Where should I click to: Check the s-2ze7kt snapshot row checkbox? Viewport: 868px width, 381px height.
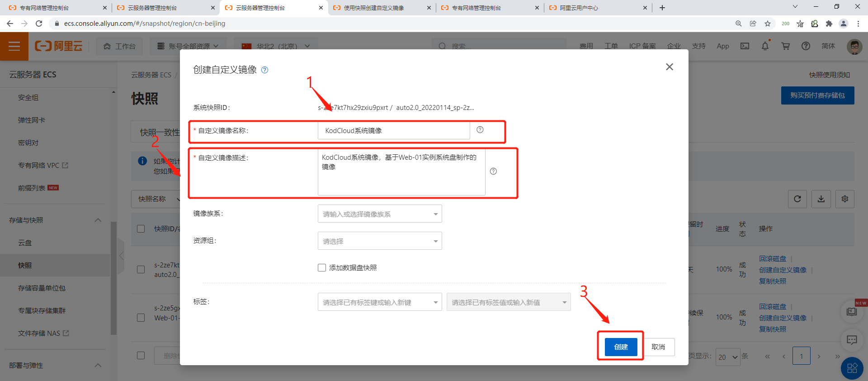(x=141, y=269)
